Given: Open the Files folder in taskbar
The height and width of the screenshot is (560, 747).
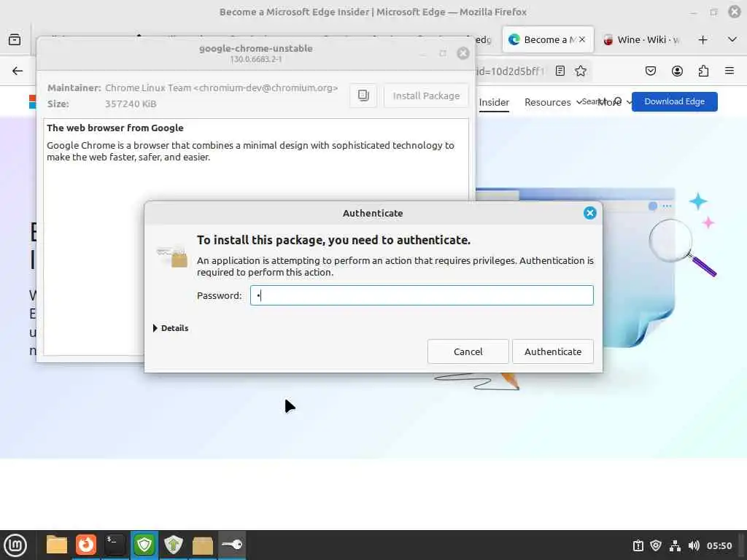Looking at the screenshot, I should click(57, 545).
